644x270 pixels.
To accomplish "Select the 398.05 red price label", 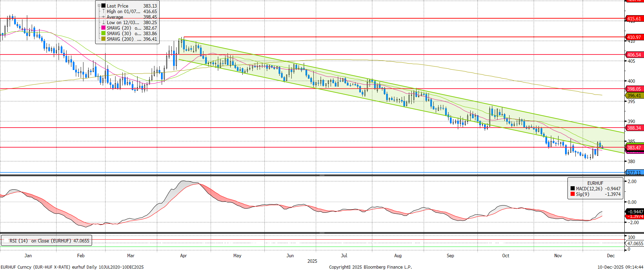I will tap(634, 89).
